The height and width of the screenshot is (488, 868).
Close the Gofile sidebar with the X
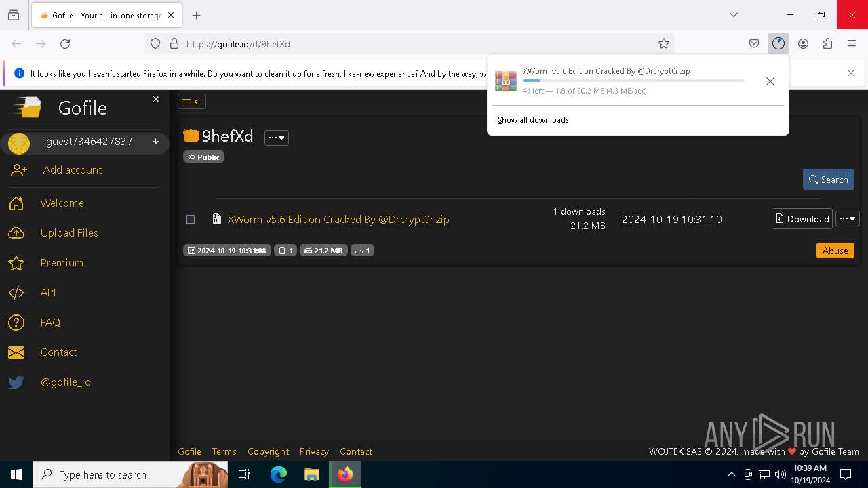[x=156, y=99]
